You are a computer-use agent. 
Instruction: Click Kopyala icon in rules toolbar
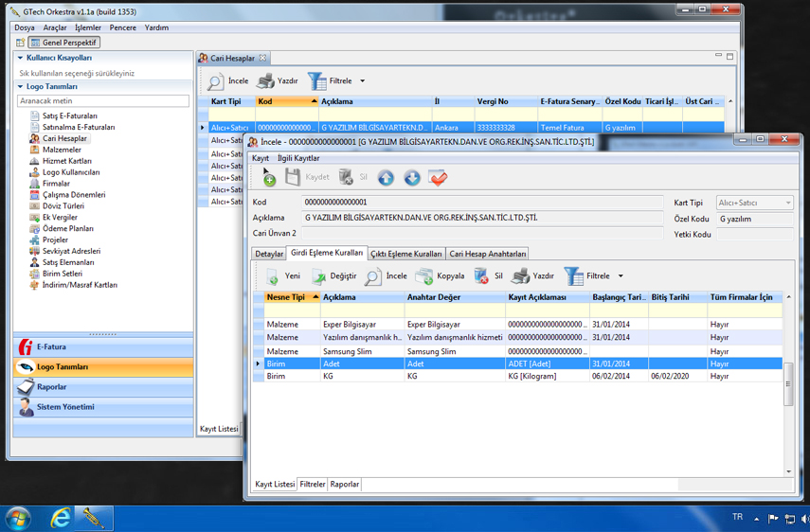(x=424, y=276)
